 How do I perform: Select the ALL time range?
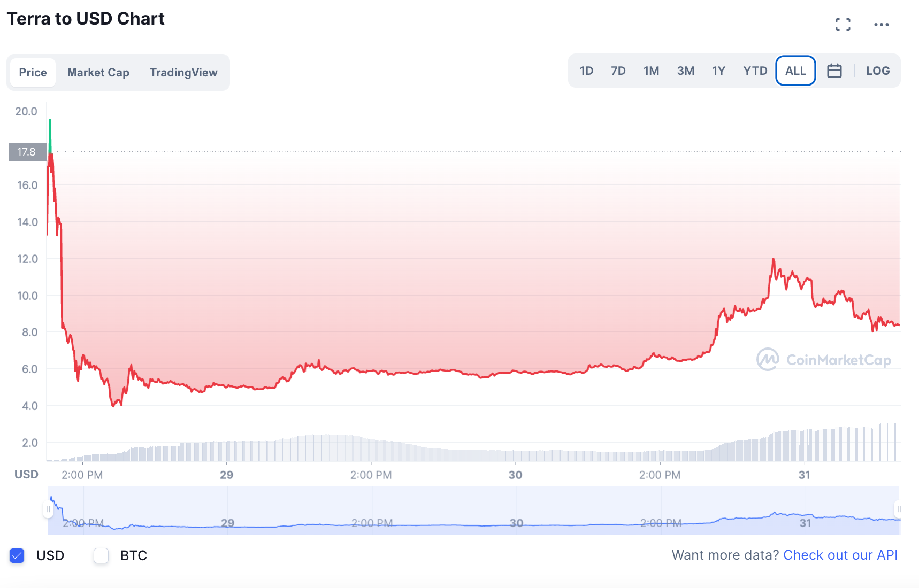(795, 71)
